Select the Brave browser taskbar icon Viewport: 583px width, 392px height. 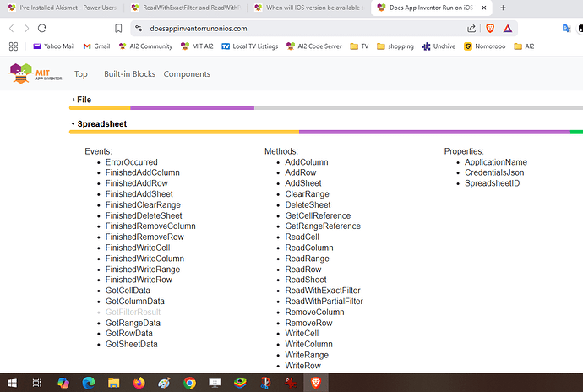pos(316,383)
